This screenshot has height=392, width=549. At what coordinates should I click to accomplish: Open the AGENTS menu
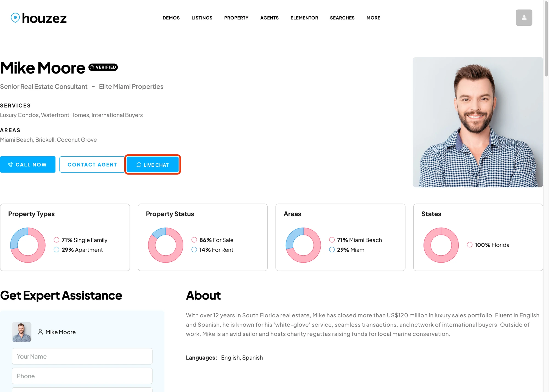coord(269,18)
